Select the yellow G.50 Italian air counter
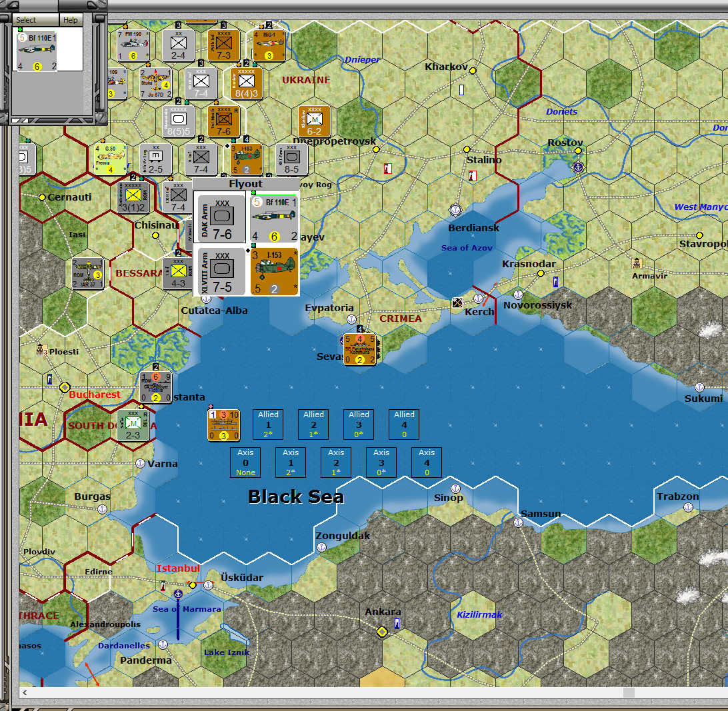 [x=110, y=159]
